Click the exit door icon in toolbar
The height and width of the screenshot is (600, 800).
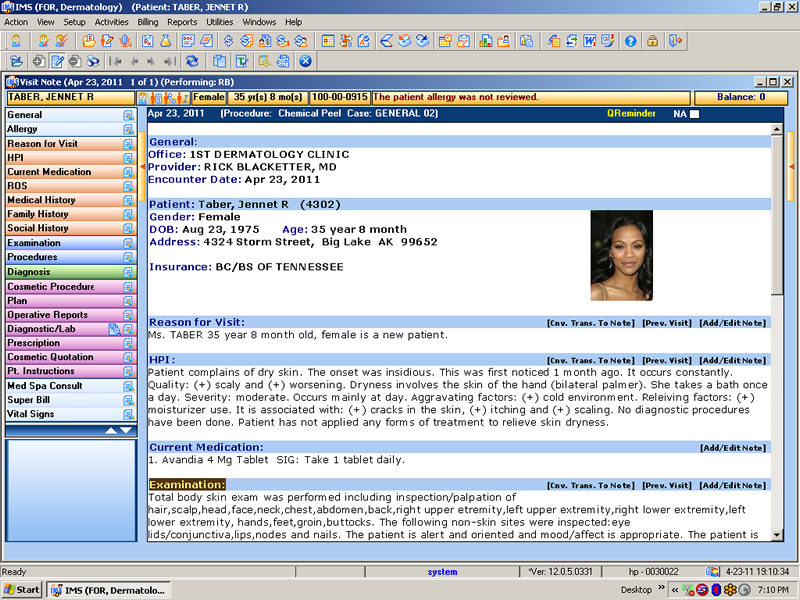pos(676,41)
